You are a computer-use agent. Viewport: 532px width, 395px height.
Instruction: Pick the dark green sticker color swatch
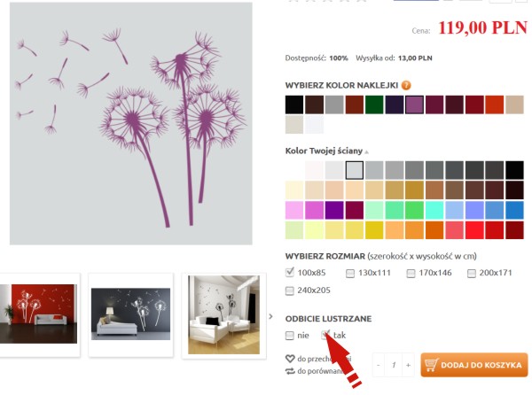point(374,105)
